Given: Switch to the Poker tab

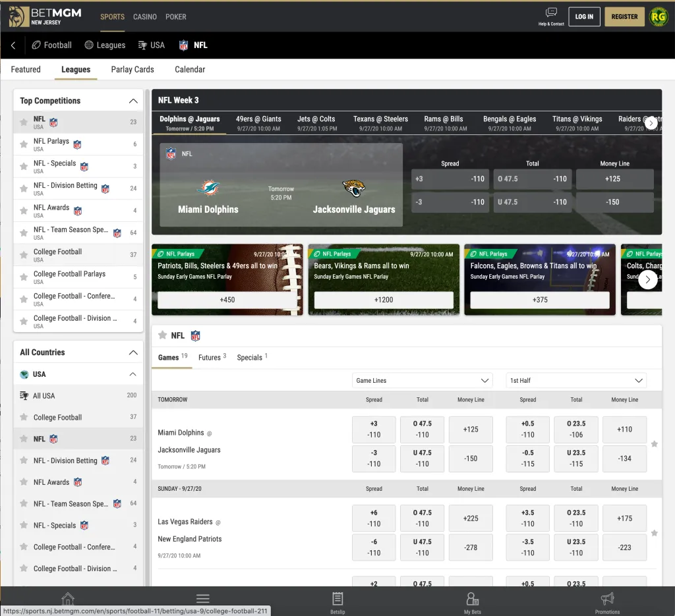Looking at the screenshot, I should coord(175,16).
